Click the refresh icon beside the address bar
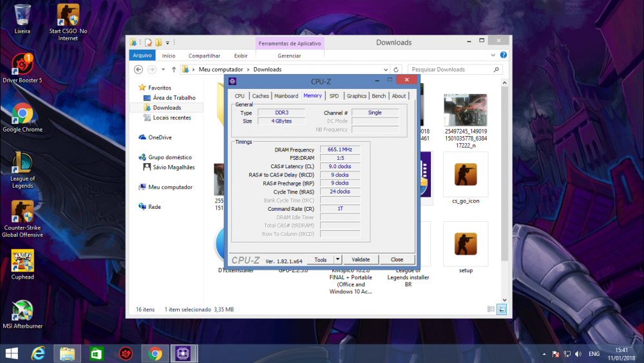Image resolution: width=644 pixels, height=363 pixels. [x=397, y=70]
